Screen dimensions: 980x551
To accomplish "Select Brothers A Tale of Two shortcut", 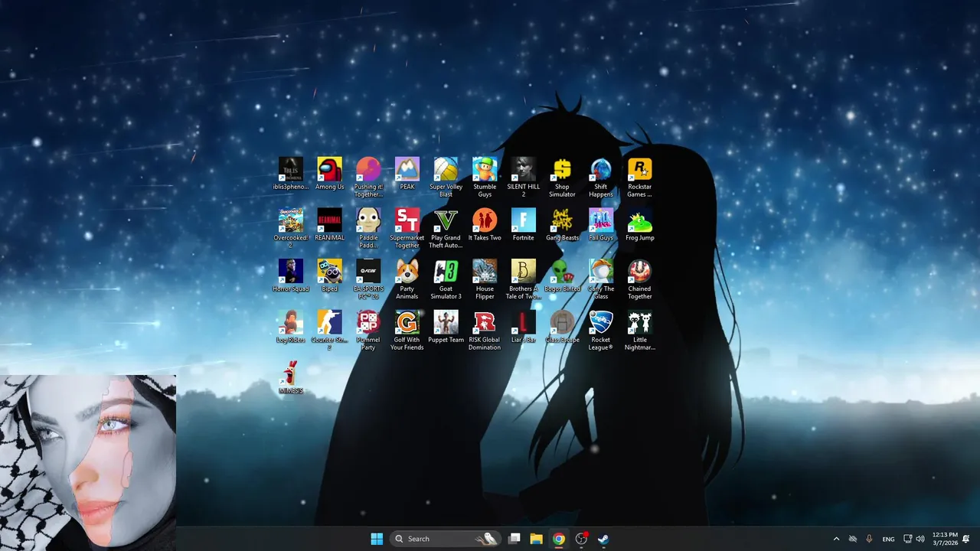I will [524, 279].
